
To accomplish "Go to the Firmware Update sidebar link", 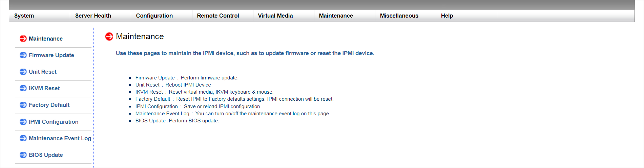I will (x=51, y=55).
